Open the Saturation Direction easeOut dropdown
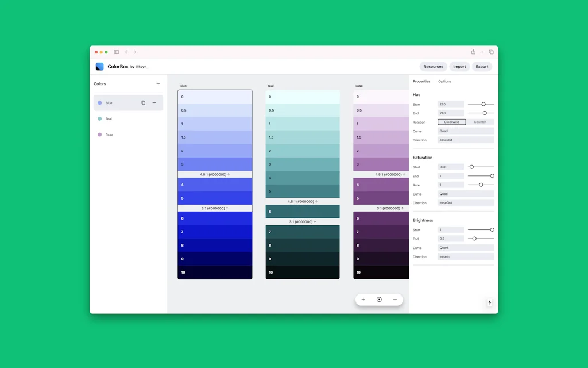Screen dimensions: 588x368 click(466, 202)
